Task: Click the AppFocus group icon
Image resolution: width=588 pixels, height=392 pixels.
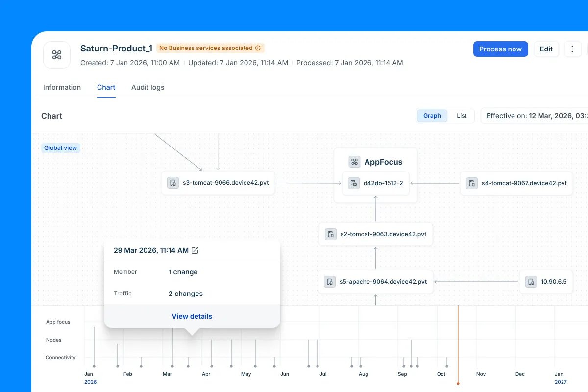Action: click(x=354, y=162)
